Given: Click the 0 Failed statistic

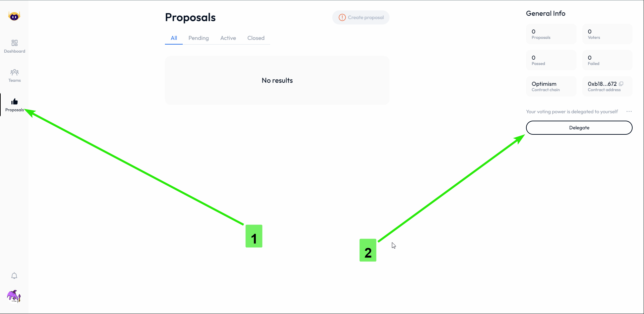Looking at the screenshot, I should [607, 60].
